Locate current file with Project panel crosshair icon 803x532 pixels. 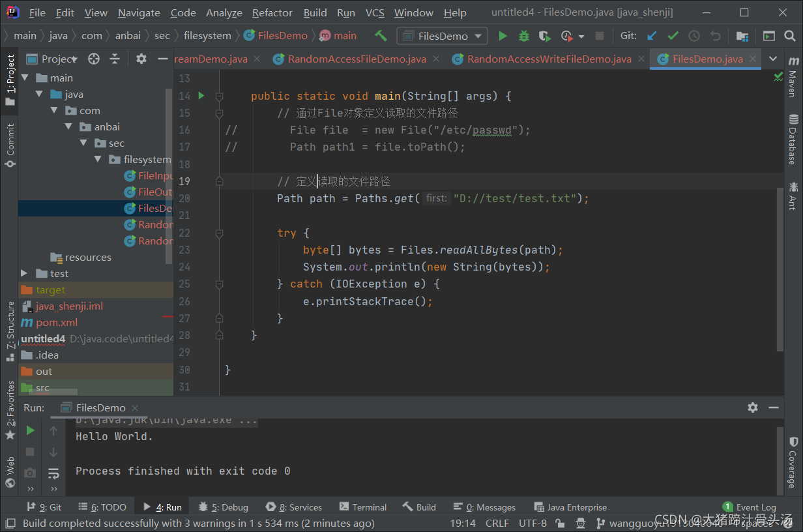tap(94, 59)
